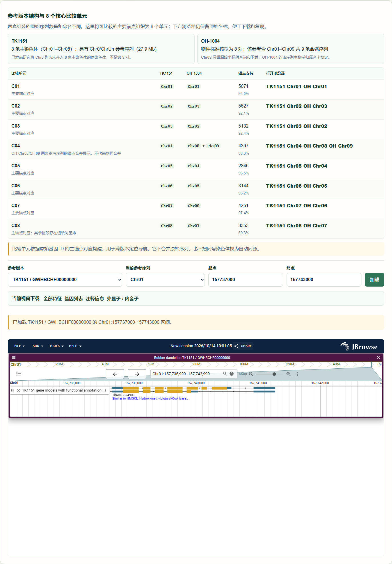Image resolution: width=392 pixels, height=564 pixels.
Task: Click the start coordinate input field
Action: click(x=246, y=279)
